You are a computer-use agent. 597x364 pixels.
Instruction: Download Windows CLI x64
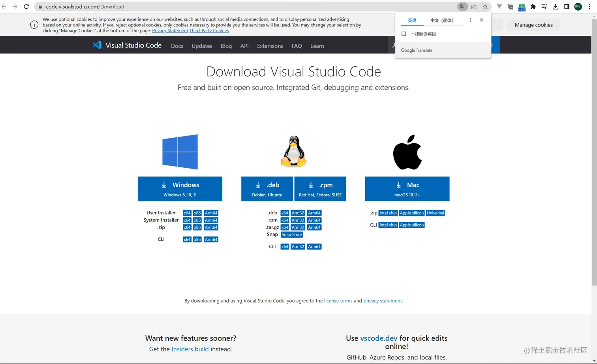point(187,240)
